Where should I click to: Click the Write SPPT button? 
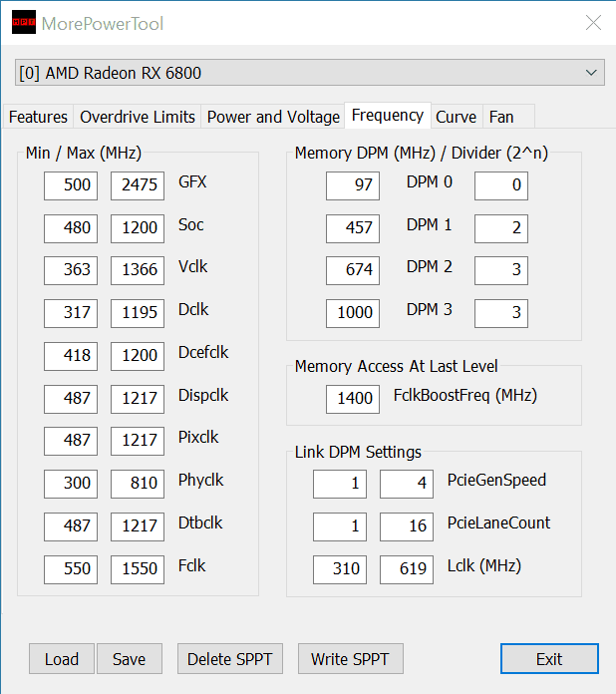(351, 658)
